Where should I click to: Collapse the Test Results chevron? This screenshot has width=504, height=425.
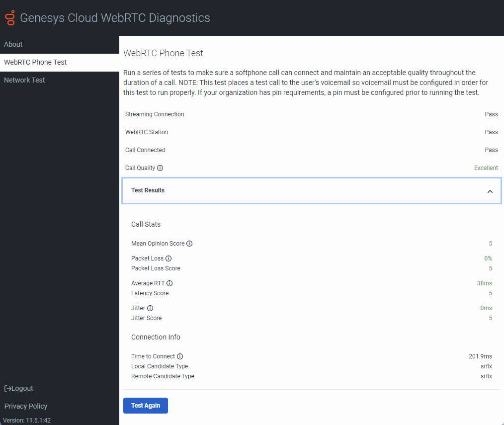490,191
